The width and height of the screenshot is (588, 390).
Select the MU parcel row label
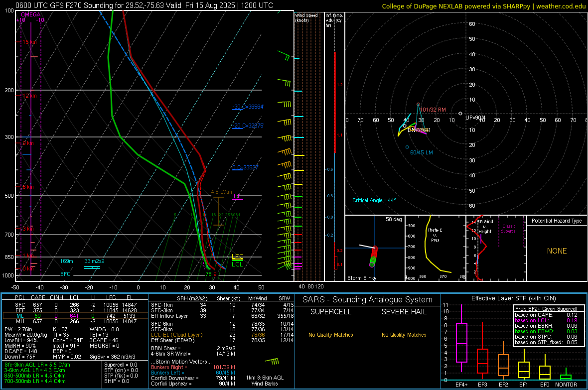[20, 321]
